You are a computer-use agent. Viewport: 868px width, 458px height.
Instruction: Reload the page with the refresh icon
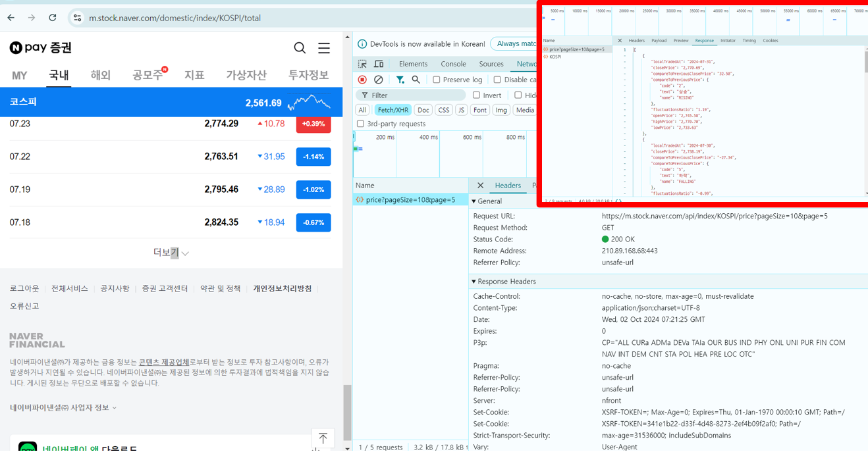pyautogui.click(x=53, y=18)
